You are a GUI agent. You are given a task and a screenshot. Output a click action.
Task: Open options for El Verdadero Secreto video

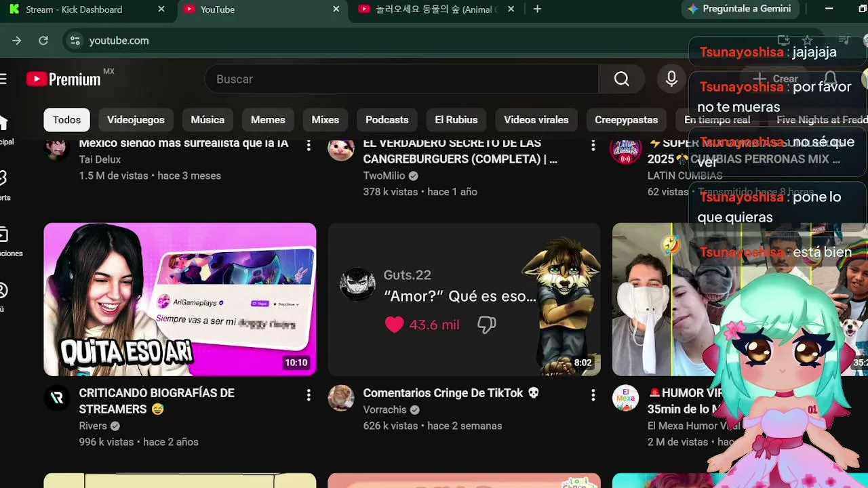[593, 145]
